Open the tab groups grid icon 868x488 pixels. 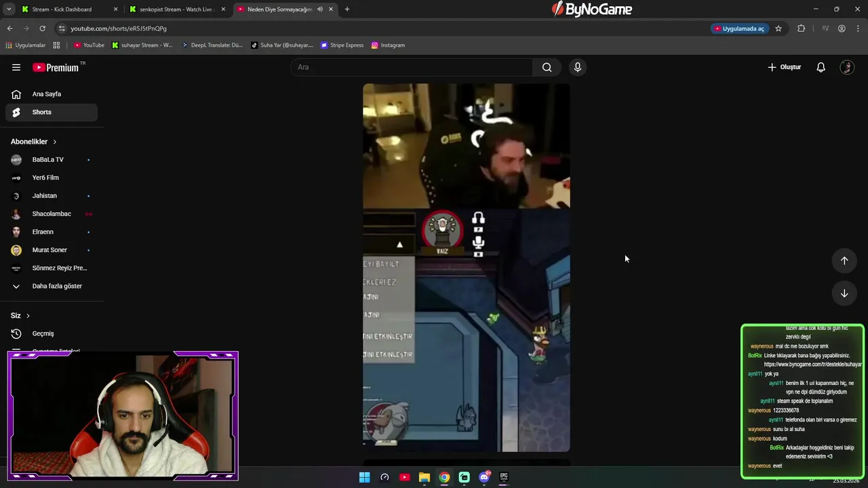pyautogui.click(x=56, y=45)
